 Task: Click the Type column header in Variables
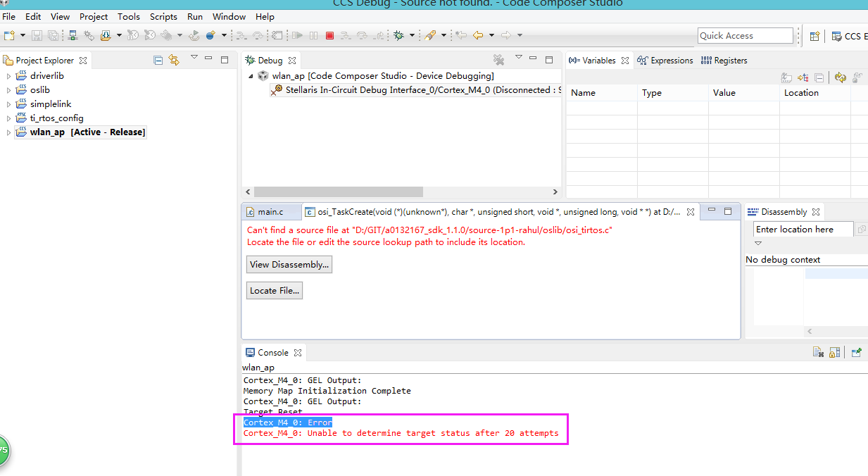672,93
